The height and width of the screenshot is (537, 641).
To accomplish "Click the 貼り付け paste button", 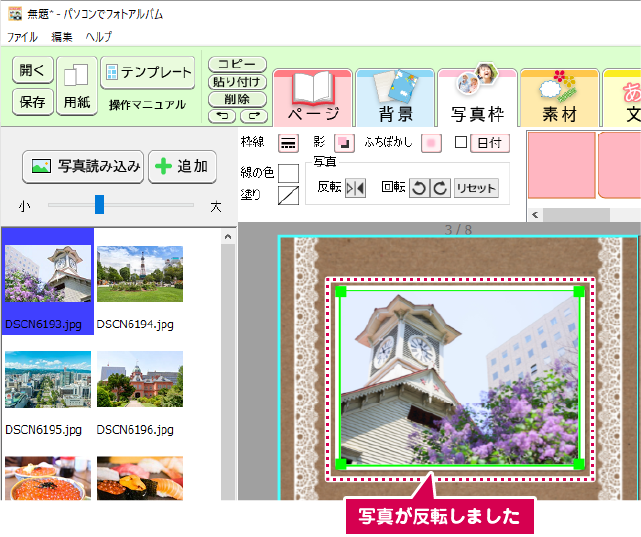I will coord(237,82).
